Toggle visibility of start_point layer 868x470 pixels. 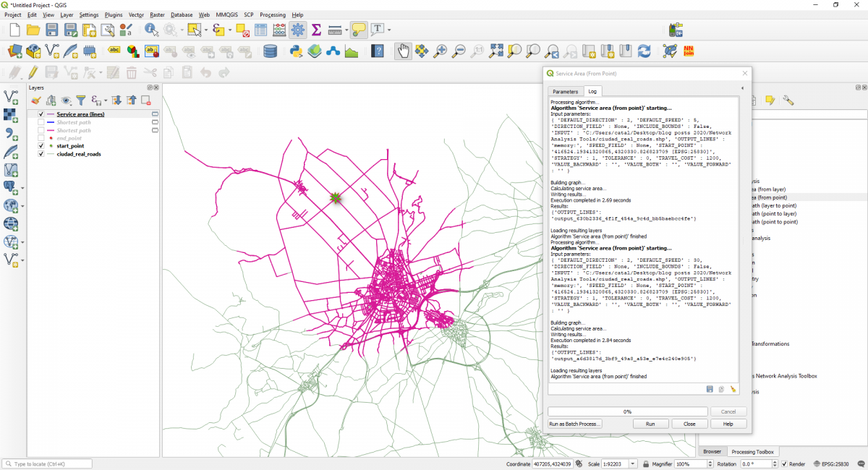point(41,146)
